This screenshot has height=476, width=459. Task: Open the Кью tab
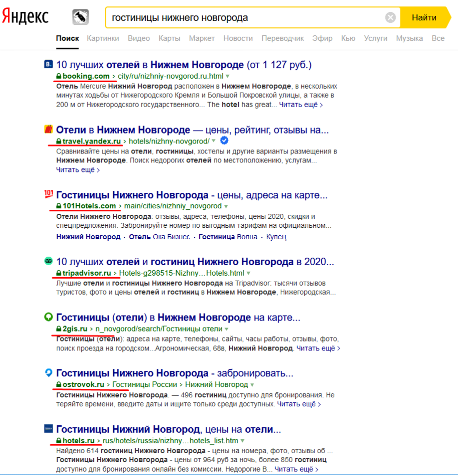(348, 38)
